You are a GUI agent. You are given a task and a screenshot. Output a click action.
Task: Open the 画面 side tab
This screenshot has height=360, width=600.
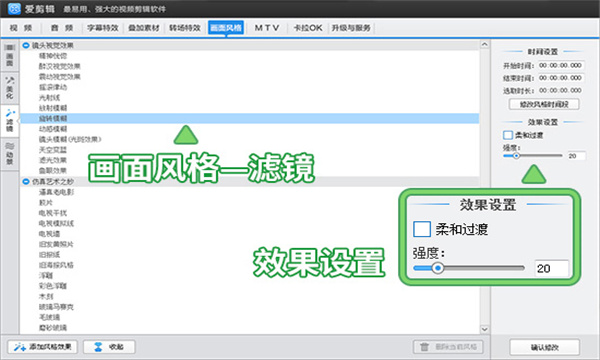(x=10, y=56)
